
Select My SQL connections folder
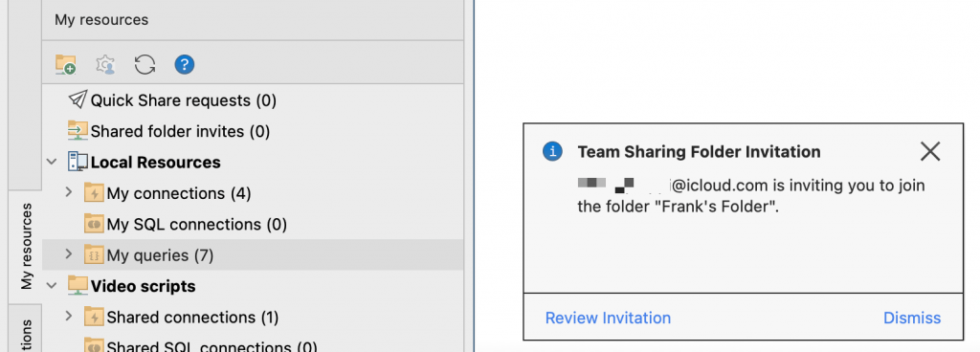186,224
